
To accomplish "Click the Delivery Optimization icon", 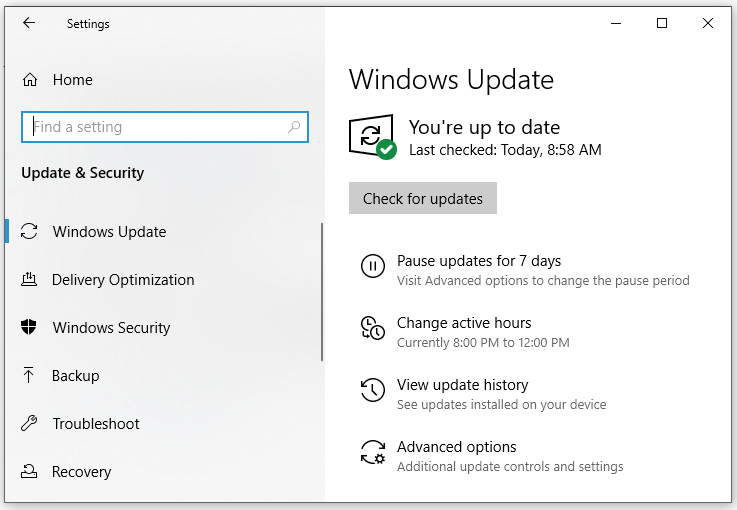I will [29, 279].
